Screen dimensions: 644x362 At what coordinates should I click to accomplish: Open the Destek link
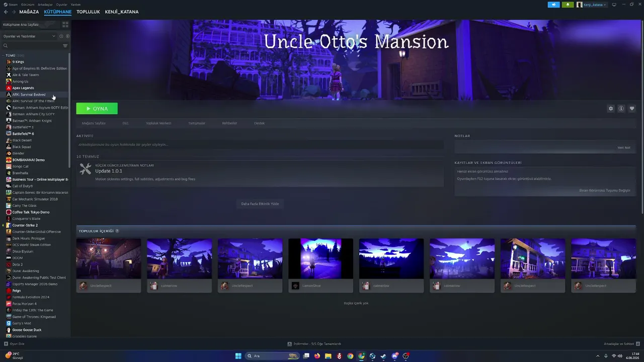(259, 123)
